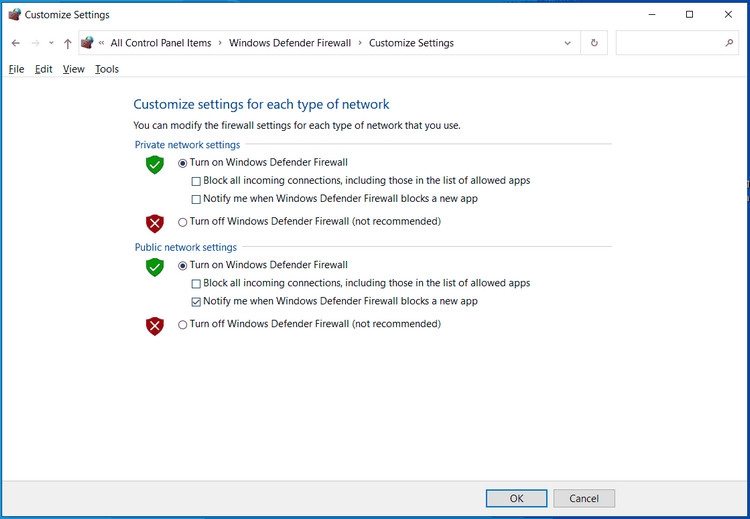Open the File menu
Screen dimensions: 750x519
(16, 69)
